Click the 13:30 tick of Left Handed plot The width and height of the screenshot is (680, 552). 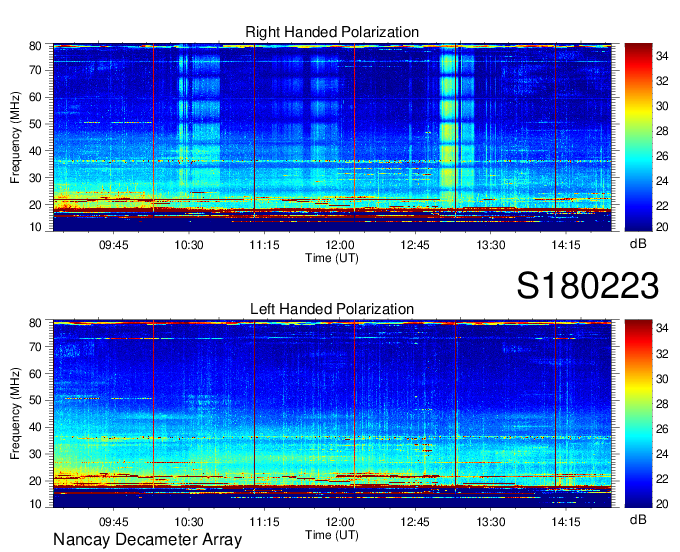tap(490, 522)
